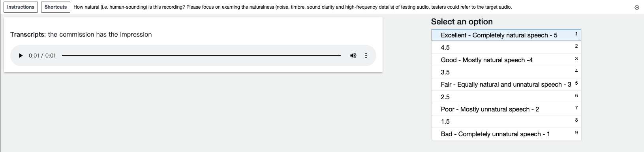This screenshot has height=152, width=644.
Task: Choose Bad - Completely unnatural speech - 1
Action: click(x=506, y=134)
